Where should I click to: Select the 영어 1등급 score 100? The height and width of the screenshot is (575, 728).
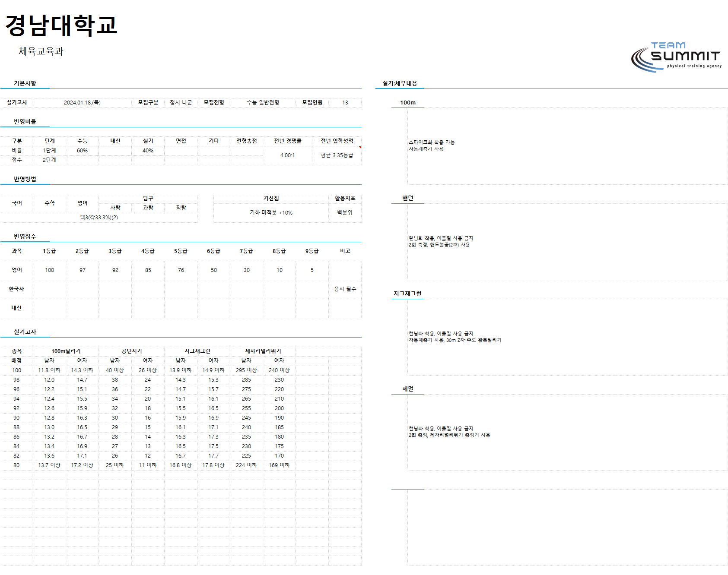coord(50,270)
